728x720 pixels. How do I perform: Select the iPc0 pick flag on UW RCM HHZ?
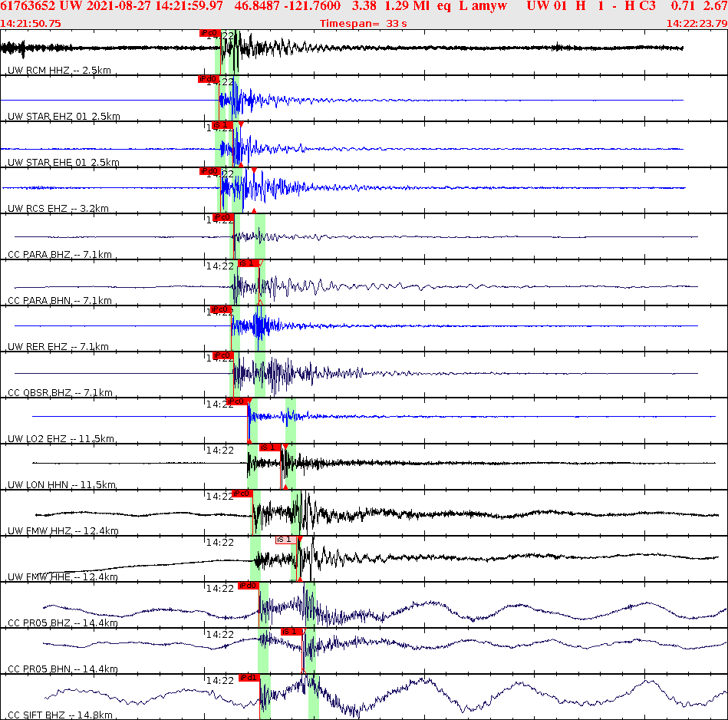(209, 33)
